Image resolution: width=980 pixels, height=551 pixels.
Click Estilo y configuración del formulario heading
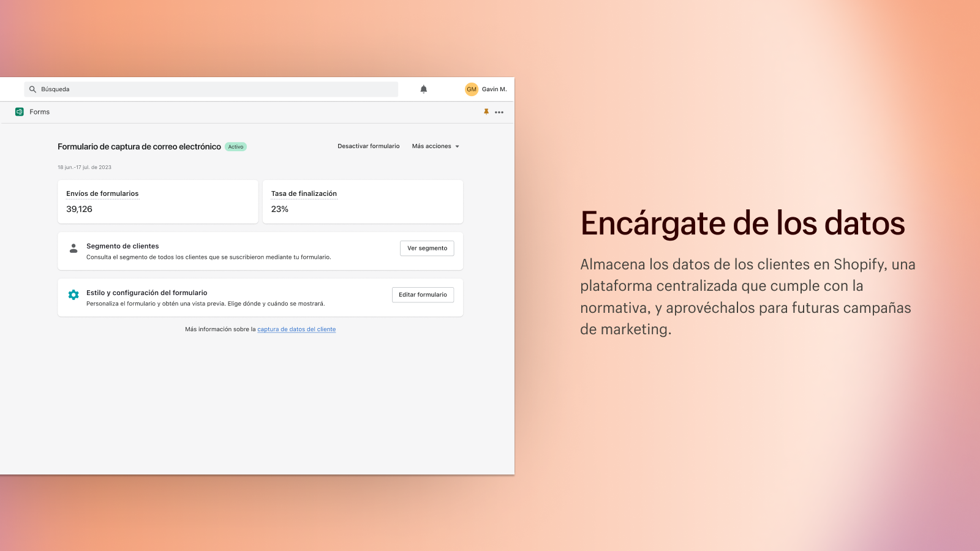pos(147,293)
